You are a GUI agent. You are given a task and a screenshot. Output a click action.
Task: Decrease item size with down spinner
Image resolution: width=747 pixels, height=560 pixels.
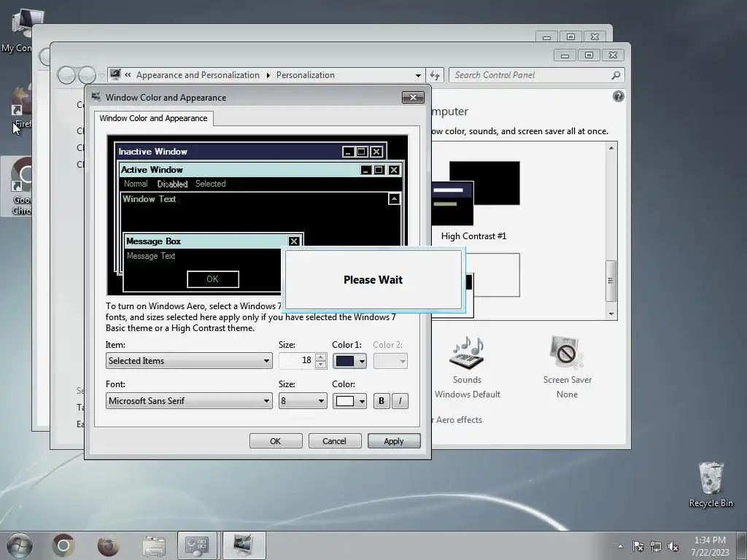[321, 365]
